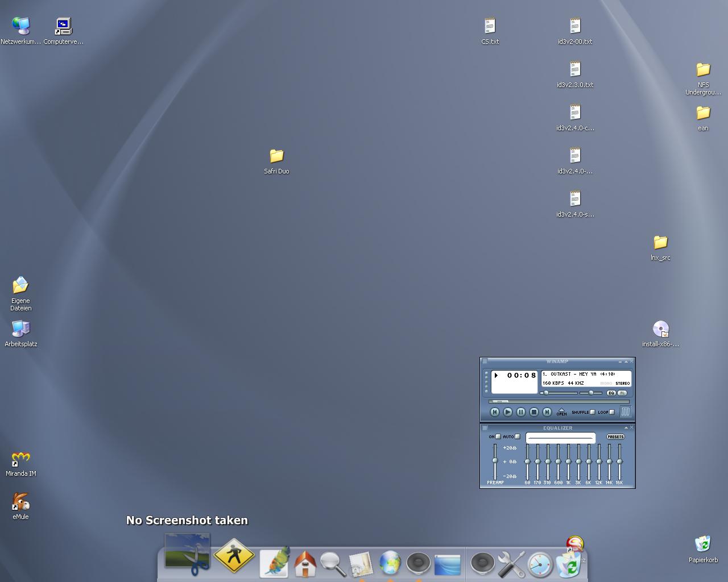Select the id3v2.3.0.txt file

(x=575, y=74)
